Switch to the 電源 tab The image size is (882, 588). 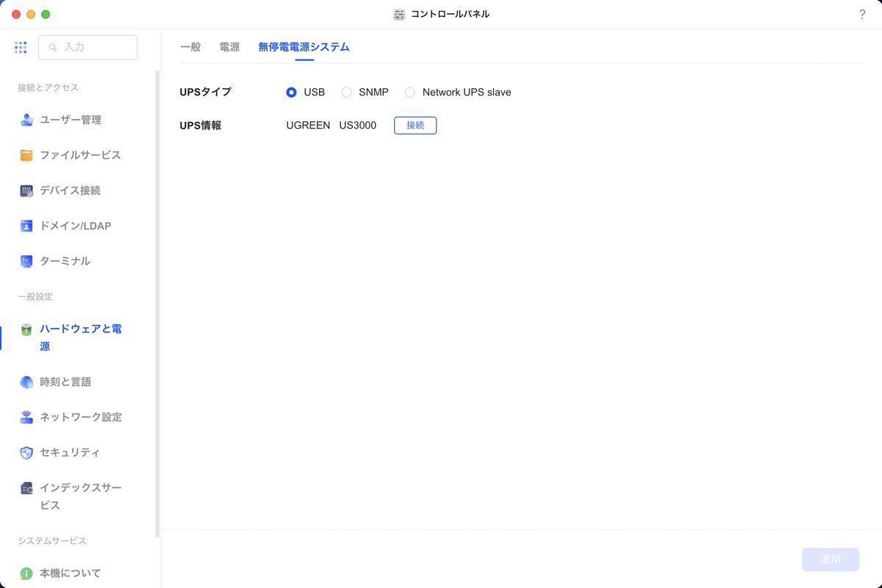point(229,47)
